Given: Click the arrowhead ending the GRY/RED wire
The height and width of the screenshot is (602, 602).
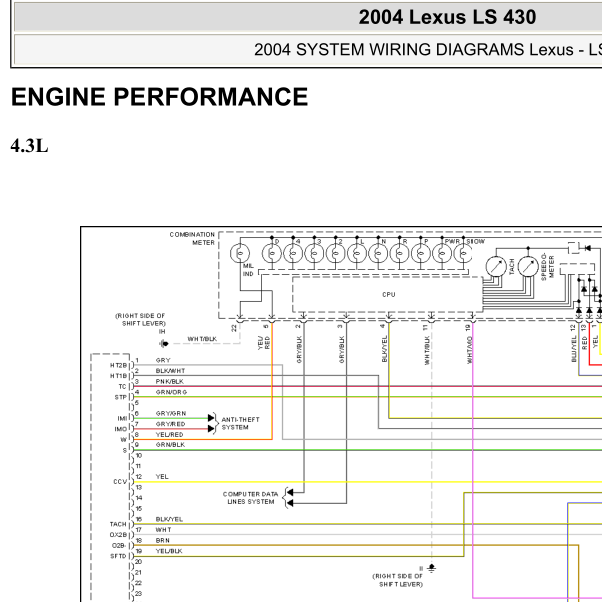Looking at the screenshot, I should [211, 428].
